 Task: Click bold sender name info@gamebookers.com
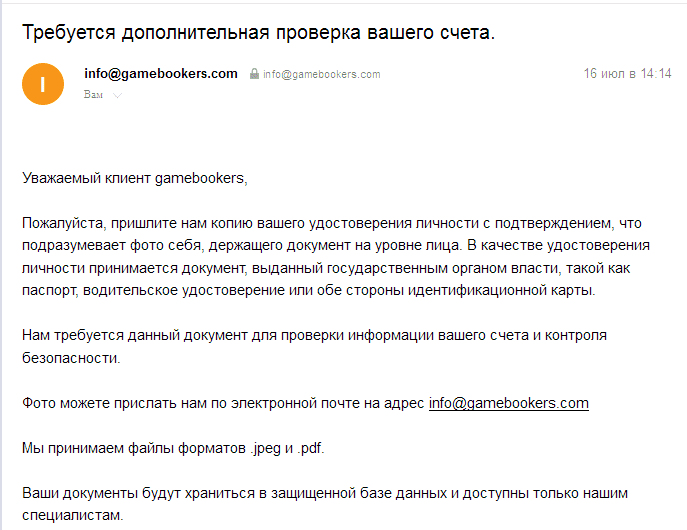click(x=161, y=74)
